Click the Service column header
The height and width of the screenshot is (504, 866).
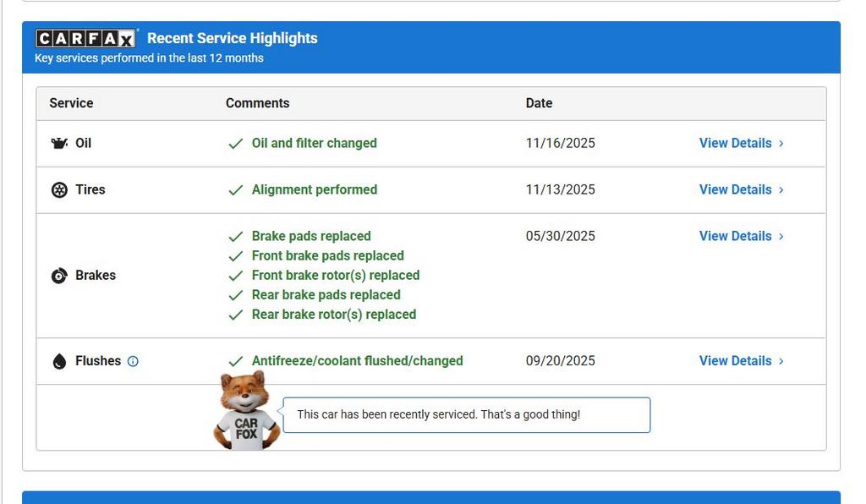[71, 103]
